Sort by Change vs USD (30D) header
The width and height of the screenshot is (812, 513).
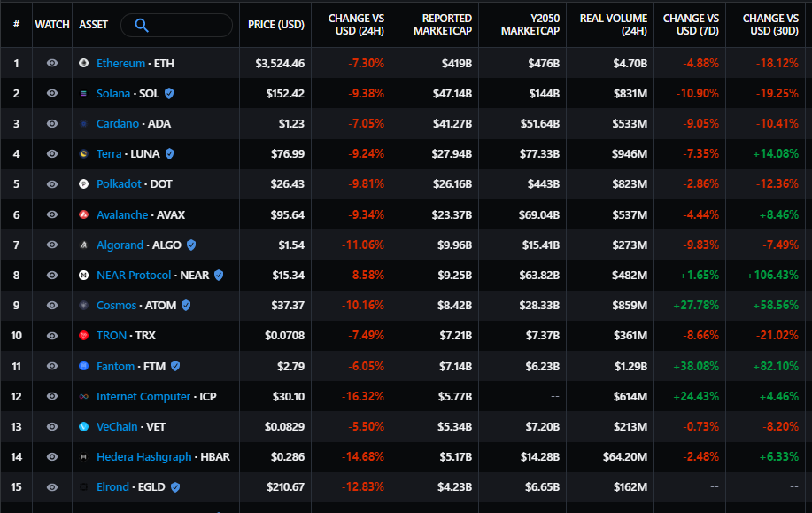point(770,25)
